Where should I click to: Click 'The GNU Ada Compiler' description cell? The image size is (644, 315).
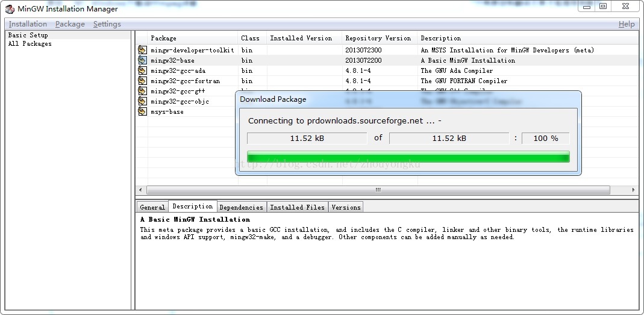pos(457,70)
